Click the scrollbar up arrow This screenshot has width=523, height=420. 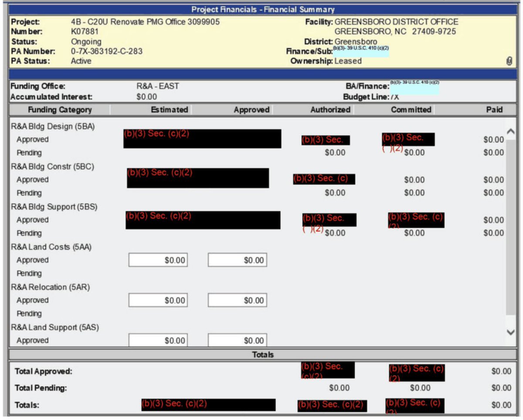point(511,131)
